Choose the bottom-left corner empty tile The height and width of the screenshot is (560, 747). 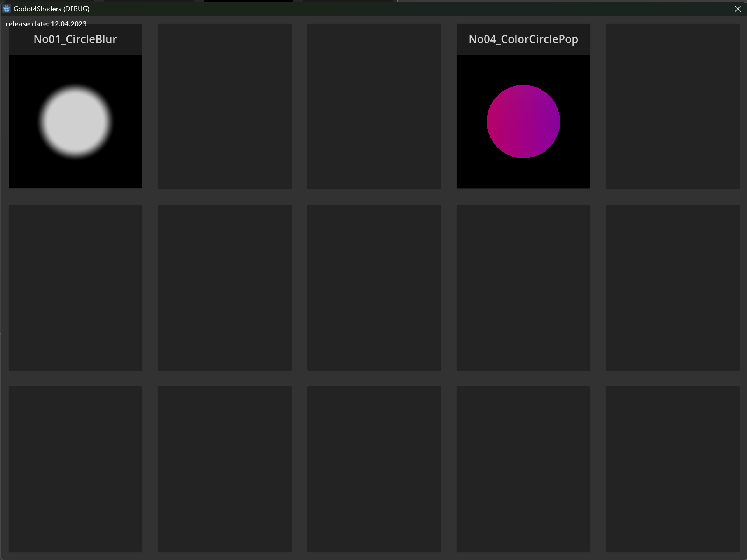[75, 469]
